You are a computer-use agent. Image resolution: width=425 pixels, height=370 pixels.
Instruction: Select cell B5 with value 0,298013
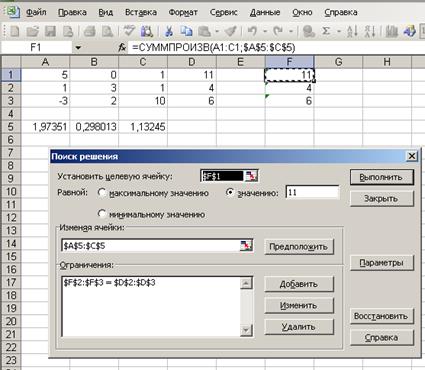(x=94, y=127)
